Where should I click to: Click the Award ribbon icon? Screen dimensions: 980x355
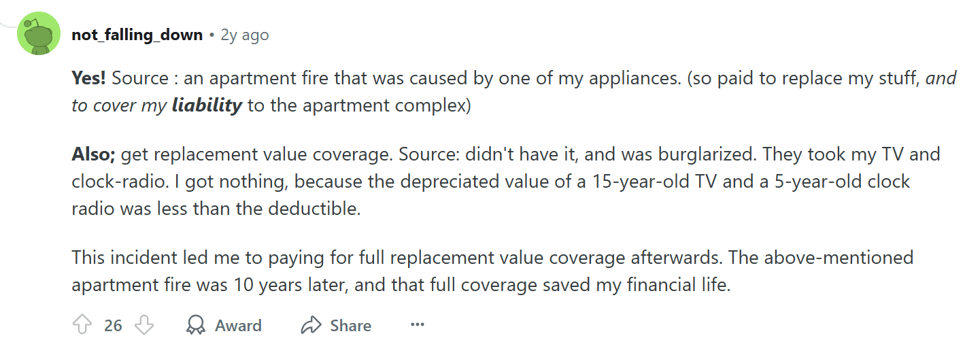196,326
